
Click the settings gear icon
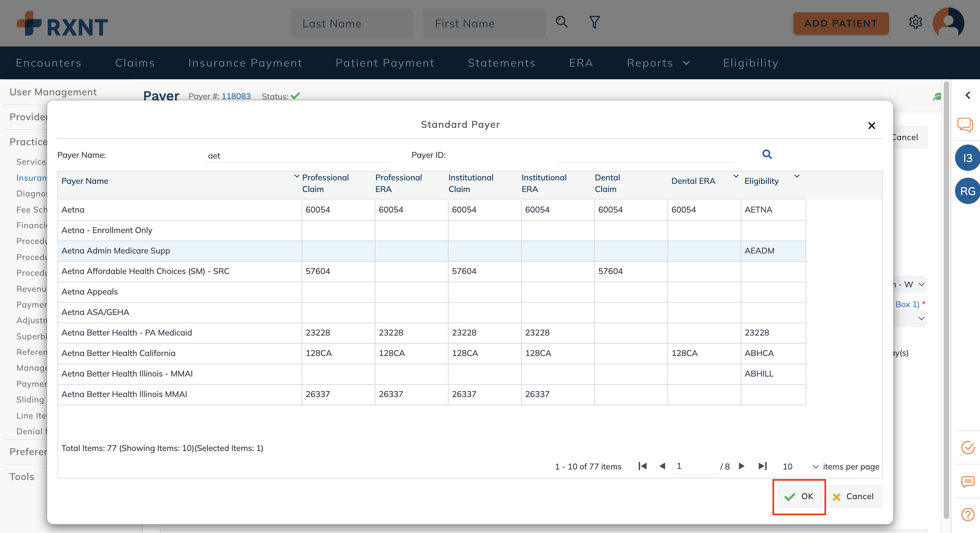pyautogui.click(x=916, y=22)
